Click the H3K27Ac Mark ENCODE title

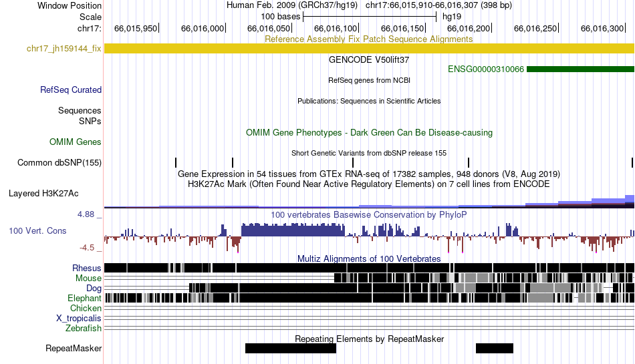[x=369, y=184]
